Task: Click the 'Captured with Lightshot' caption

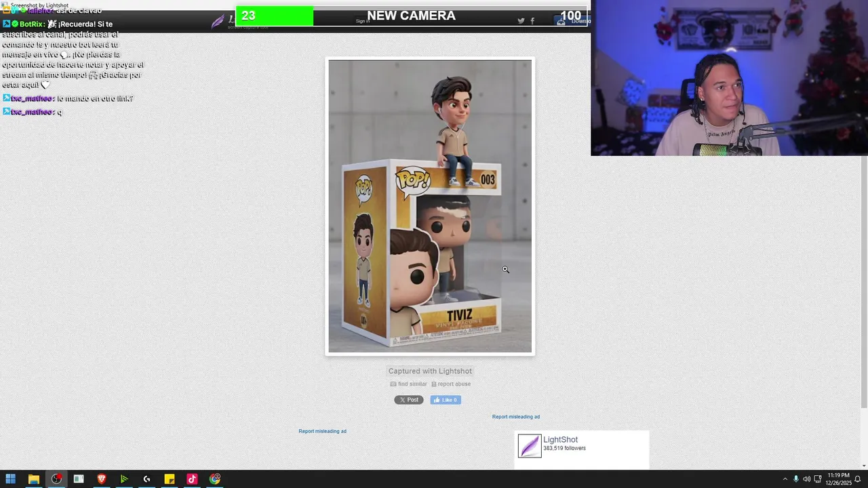Action: click(430, 371)
